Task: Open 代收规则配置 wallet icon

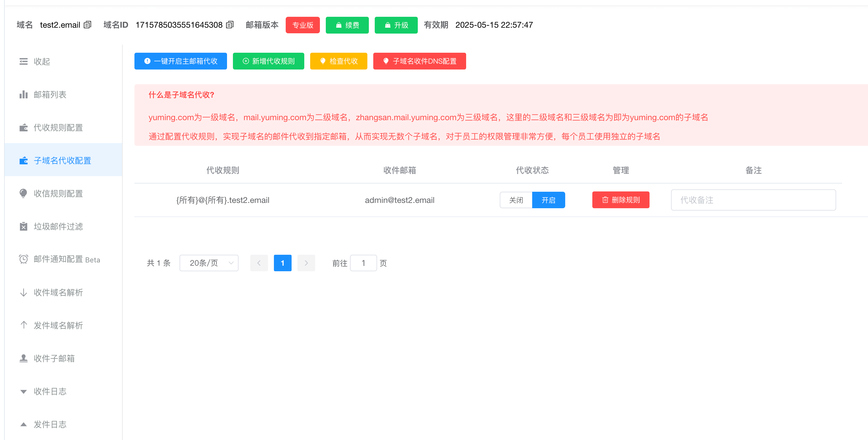Action: [24, 128]
